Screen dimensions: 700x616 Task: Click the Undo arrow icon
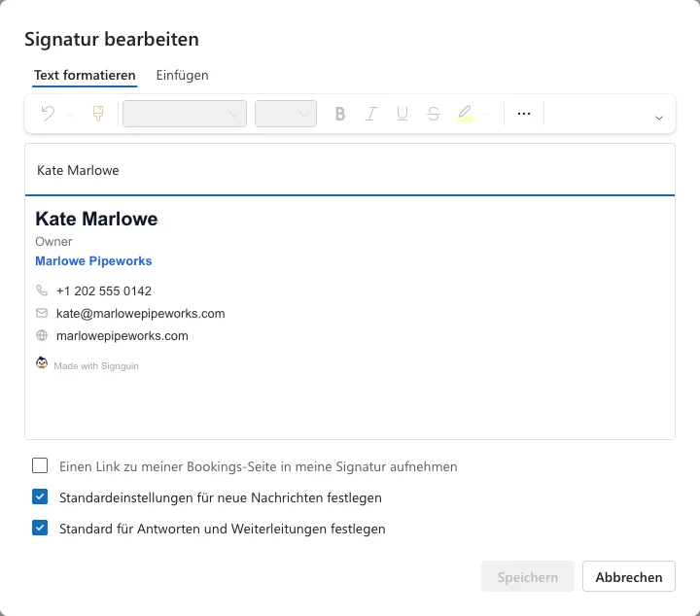pyautogui.click(x=48, y=114)
